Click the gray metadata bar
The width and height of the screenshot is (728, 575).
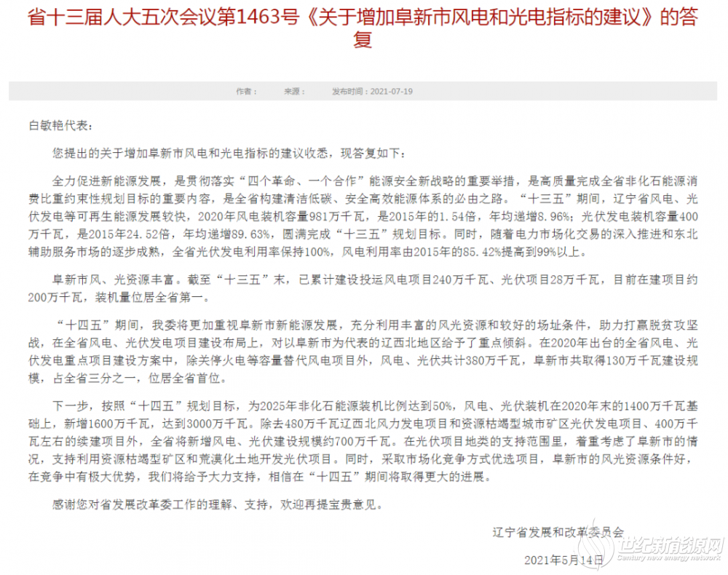363,92
